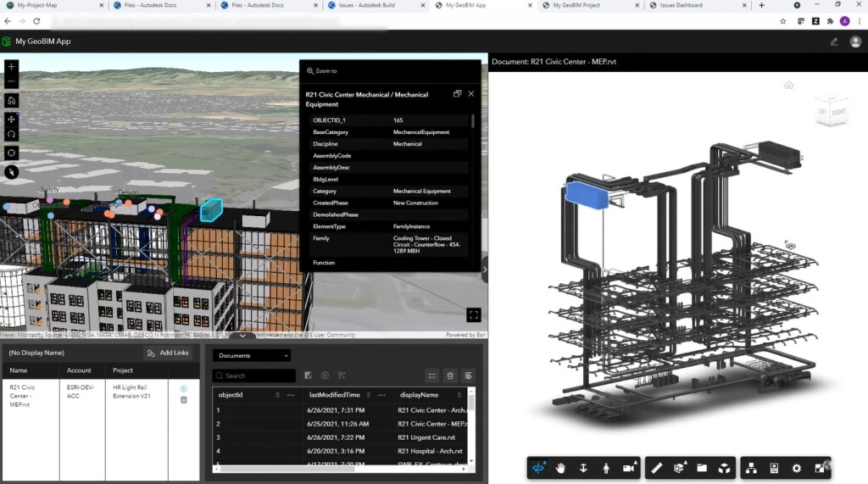This screenshot has width=868, height=484.
Task: Open viewer Settings gear
Action: [797, 468]
